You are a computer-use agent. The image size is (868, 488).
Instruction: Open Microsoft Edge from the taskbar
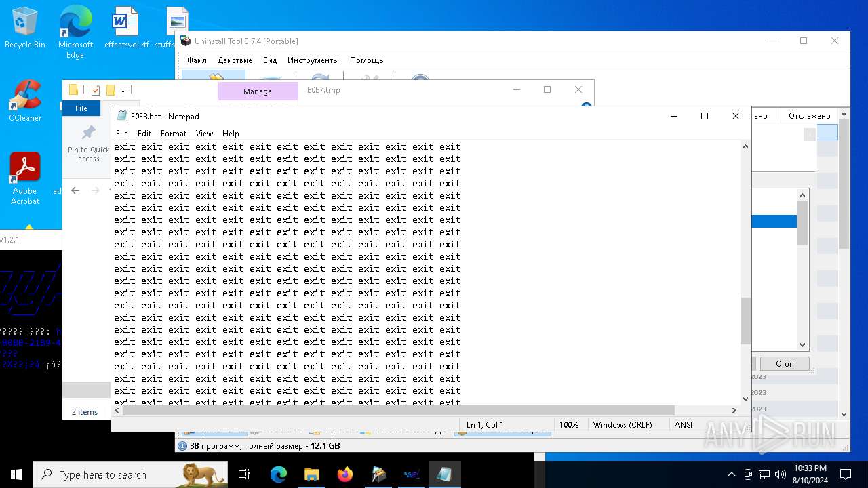pos(279,474)
